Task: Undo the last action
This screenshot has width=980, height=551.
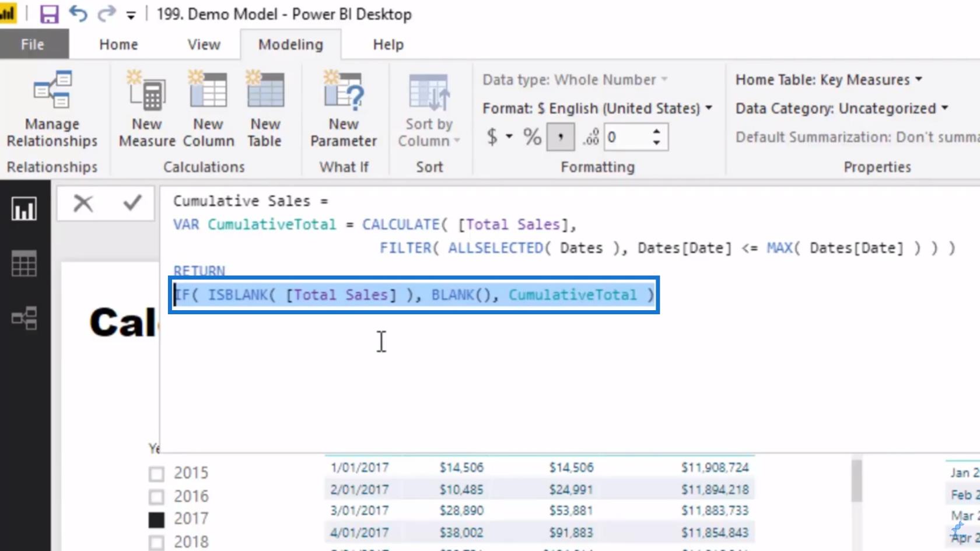Action: click(x=78, y=13)
